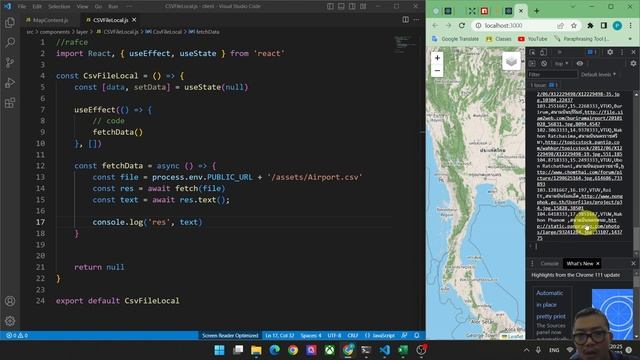Toggle Chrome side panel
The height and width of the screenshot is (360, 640).
(604, 25)
